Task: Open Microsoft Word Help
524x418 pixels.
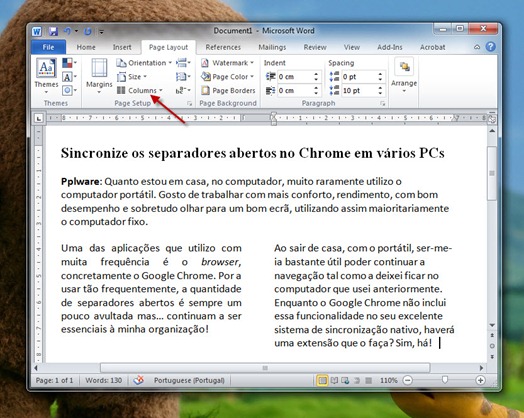Action: coord(490,47)
